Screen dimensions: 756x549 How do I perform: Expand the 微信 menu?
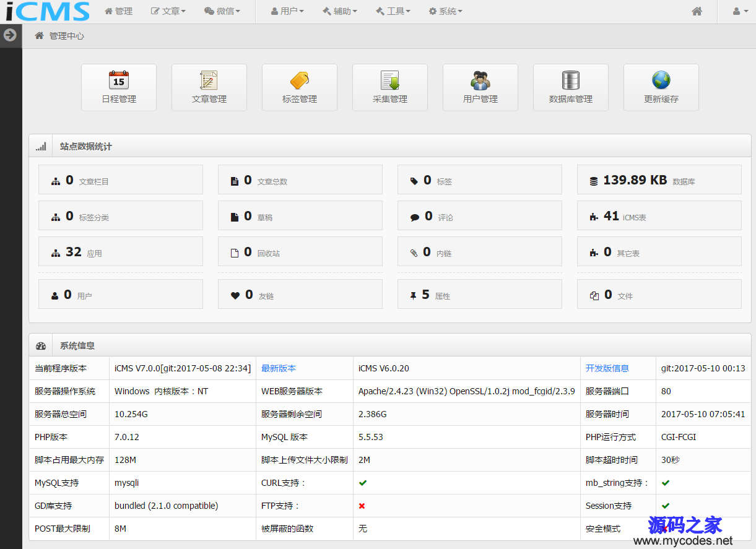[x=222, y=11]
